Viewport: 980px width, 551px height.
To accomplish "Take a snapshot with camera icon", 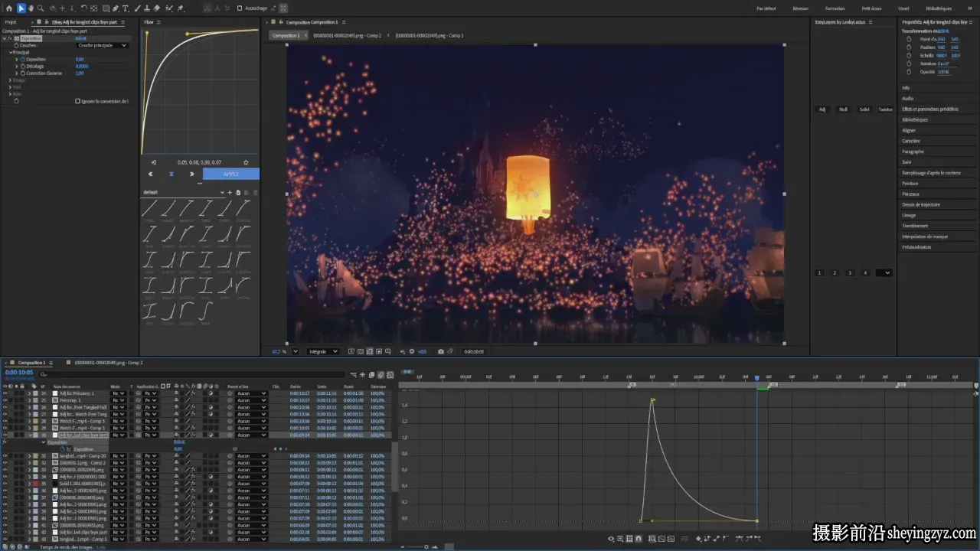I will pyautogui.click(x=441, y=352).
